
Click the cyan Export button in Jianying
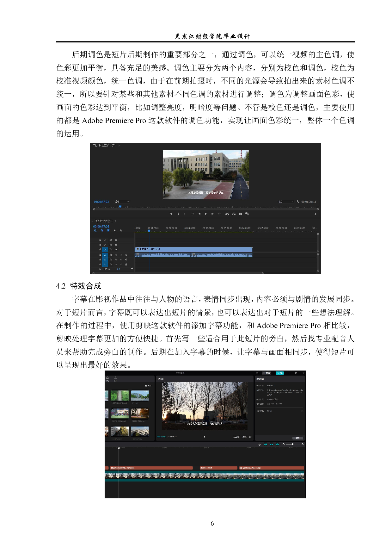pyautogui.click(x=280, y=373)
